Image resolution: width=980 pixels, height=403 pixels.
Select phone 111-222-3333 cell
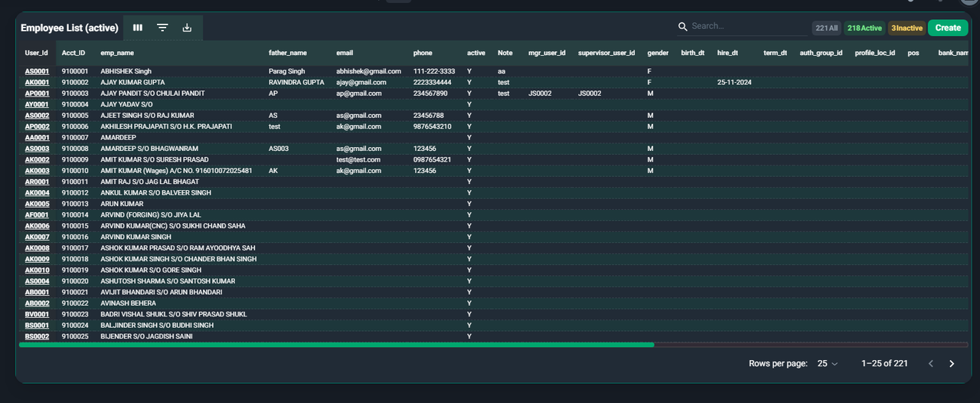click(434, 71)
